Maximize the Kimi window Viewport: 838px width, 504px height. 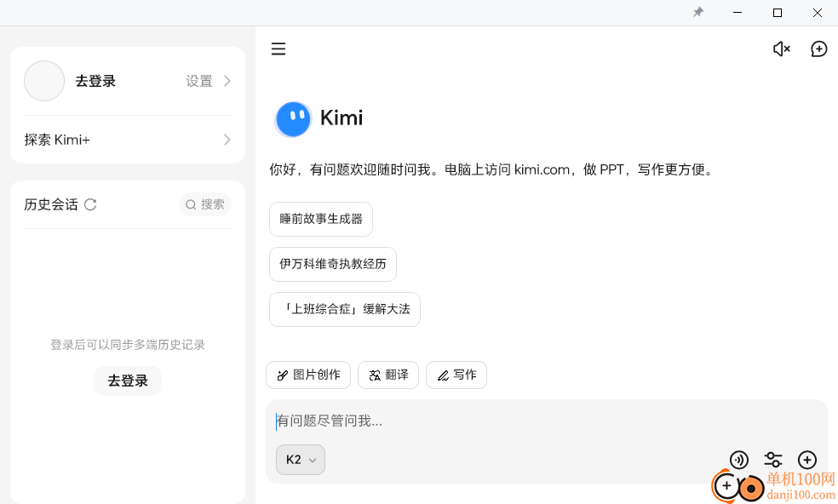tap(778, 12)
